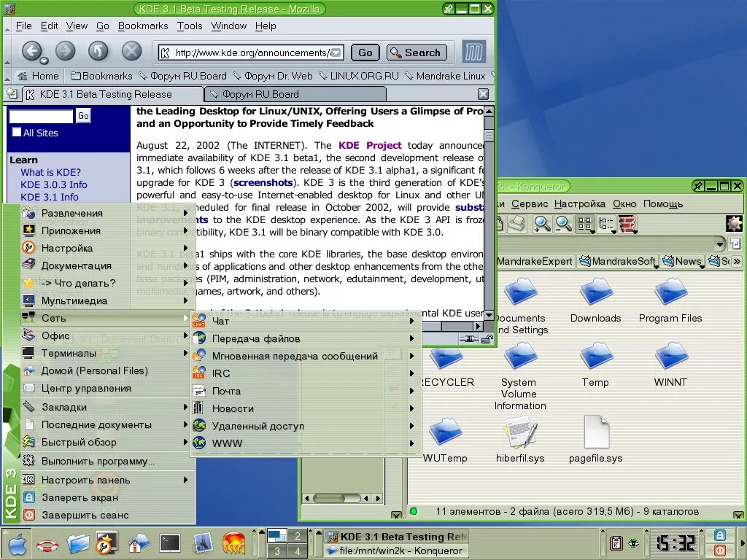
Task: Switch to the Форум RU.Board tab
Action: click(295, 94)
